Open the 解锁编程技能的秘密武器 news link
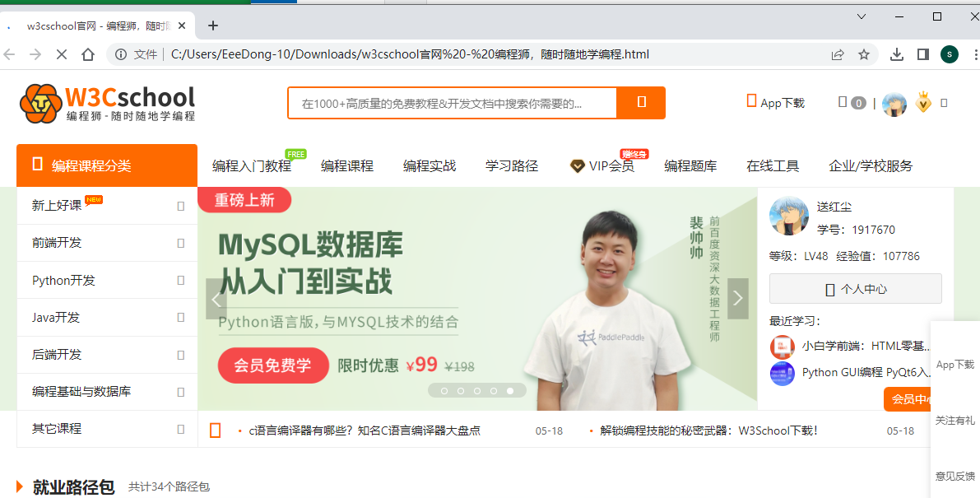The height and width of the screenshot is (498, 980). (x=708, y=431)
